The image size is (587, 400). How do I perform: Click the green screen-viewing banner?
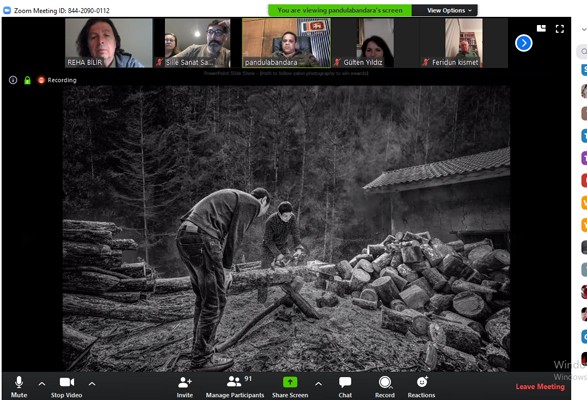pyautogui.click(x=340, y=10)
